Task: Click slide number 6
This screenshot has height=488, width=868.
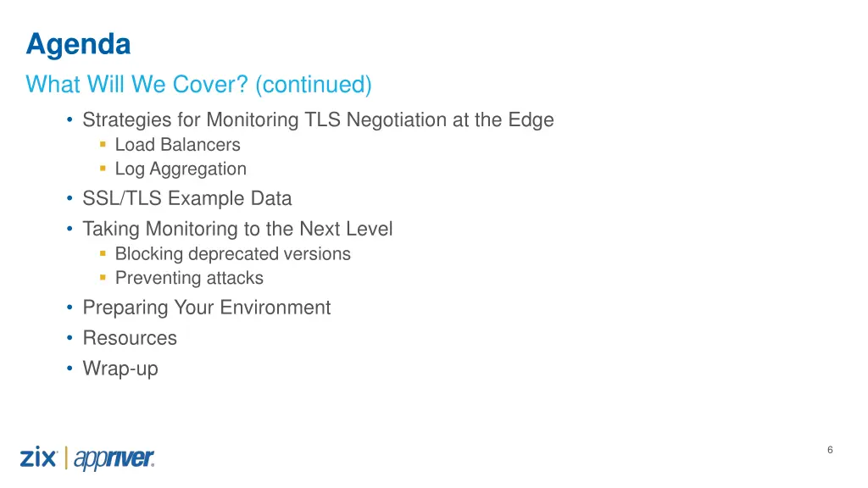Action: pos(830,450)
